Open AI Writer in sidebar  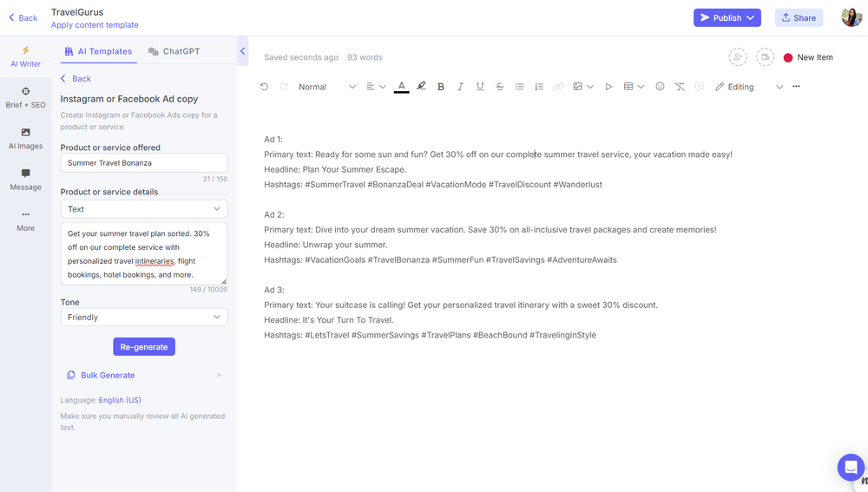coord(25,57)
